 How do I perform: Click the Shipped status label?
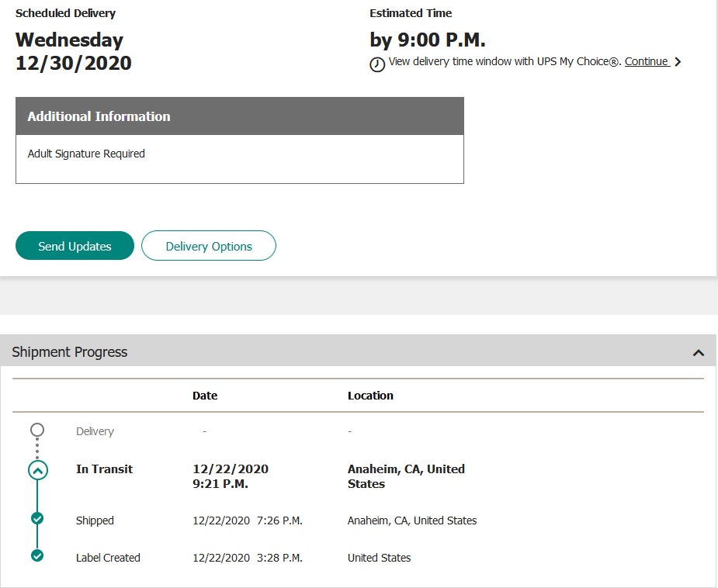[95, 521]
